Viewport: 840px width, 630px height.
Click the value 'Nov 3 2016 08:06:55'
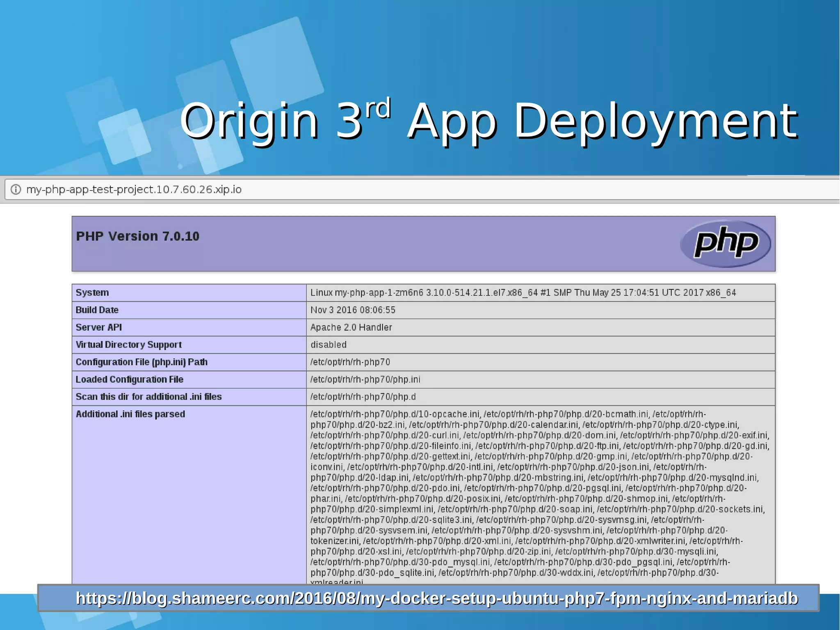353,310
